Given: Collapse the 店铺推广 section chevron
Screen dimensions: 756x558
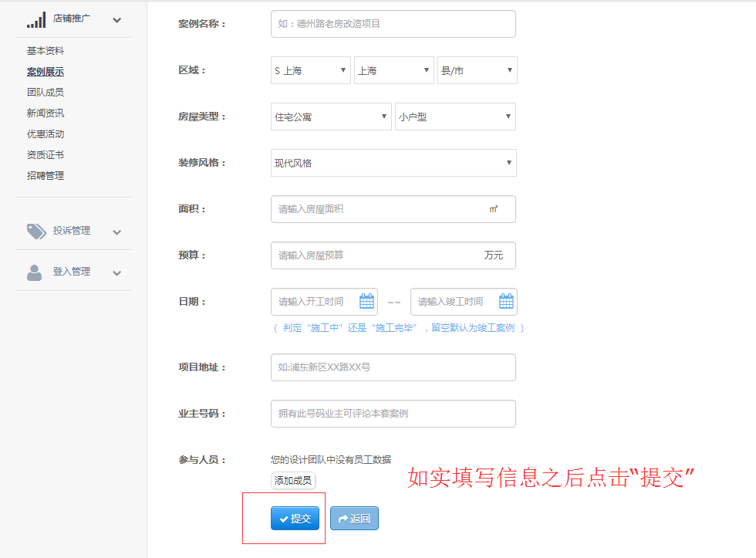Looking at the screenshot, I should coord(116,19).
